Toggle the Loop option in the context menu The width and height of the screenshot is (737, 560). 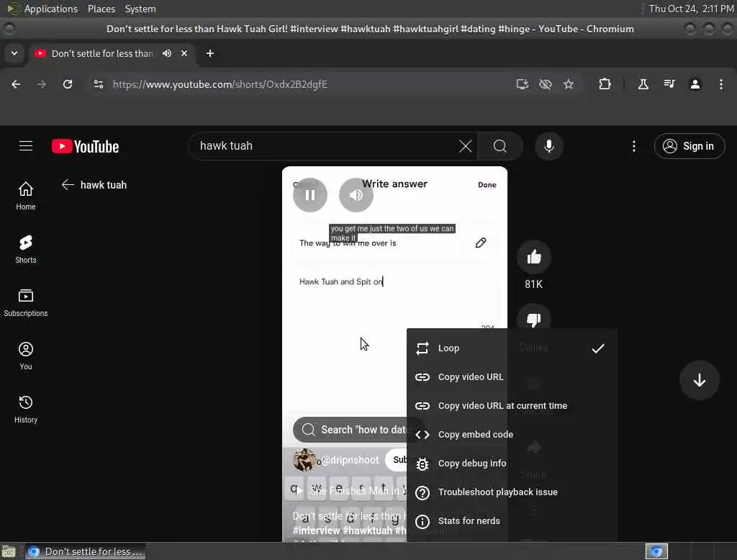[x=512, y=348]
